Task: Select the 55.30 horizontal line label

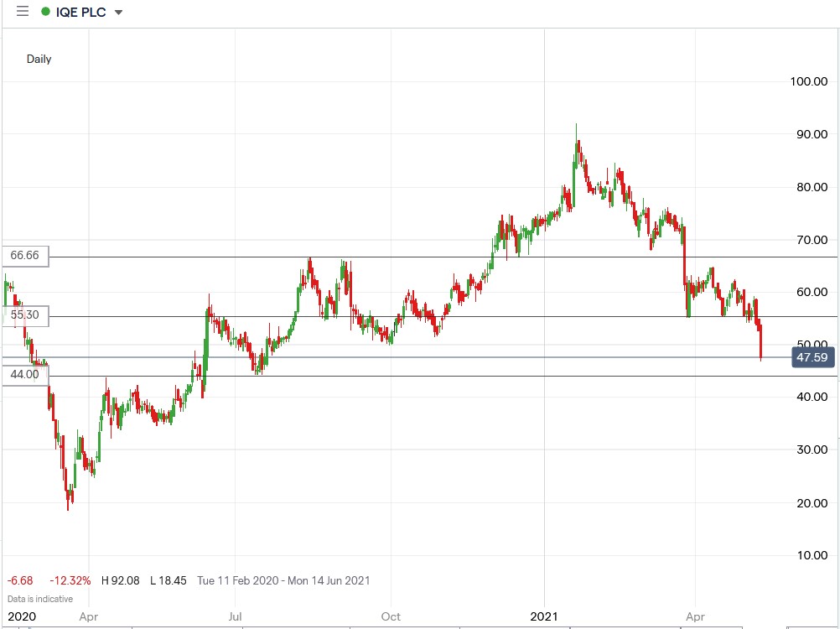Action: (x=24, y=315)
